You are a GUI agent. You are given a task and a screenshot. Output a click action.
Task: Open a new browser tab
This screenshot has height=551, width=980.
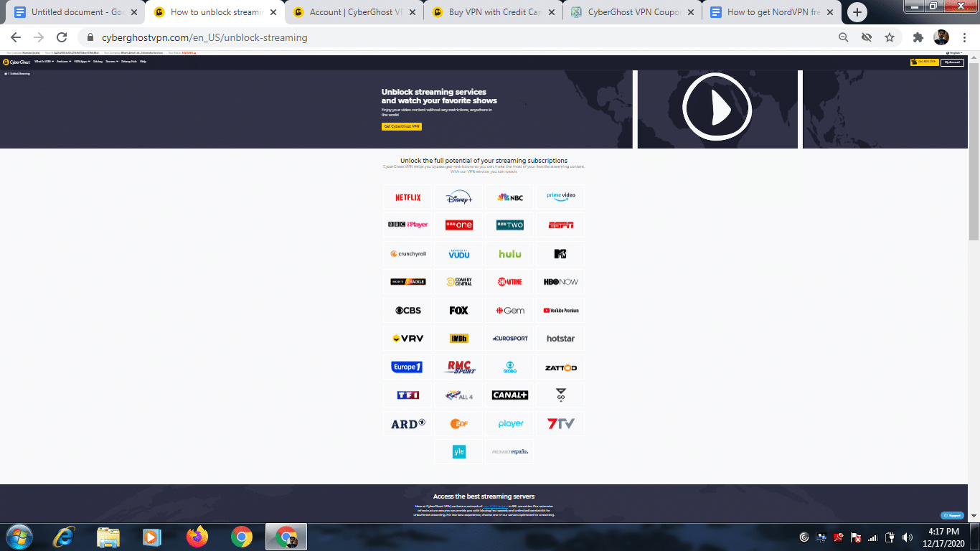tap(857, 12)
